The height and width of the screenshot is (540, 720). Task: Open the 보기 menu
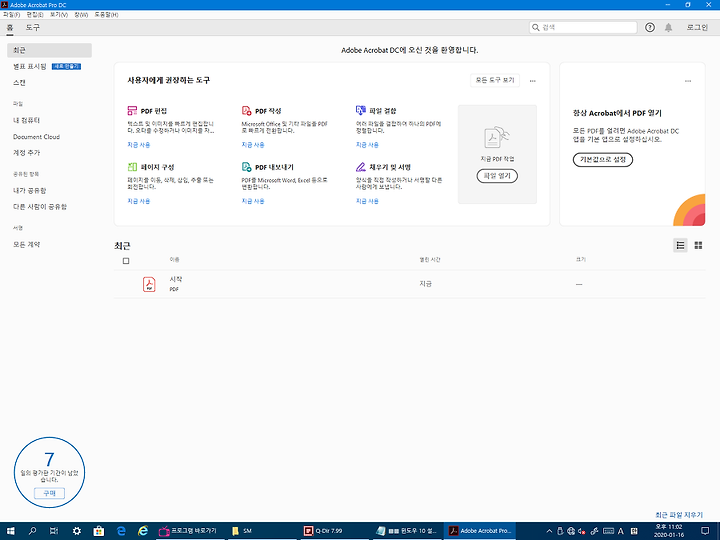click(x=59, y=15)
